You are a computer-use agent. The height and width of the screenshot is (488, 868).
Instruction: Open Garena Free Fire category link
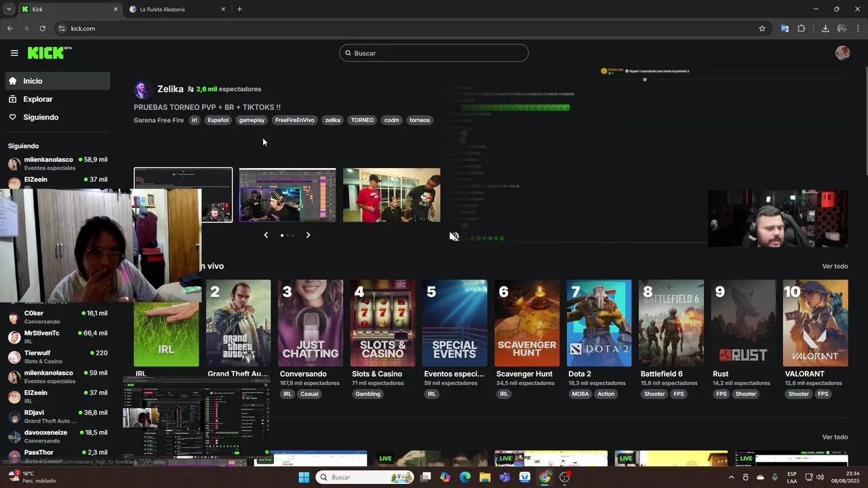159,120
